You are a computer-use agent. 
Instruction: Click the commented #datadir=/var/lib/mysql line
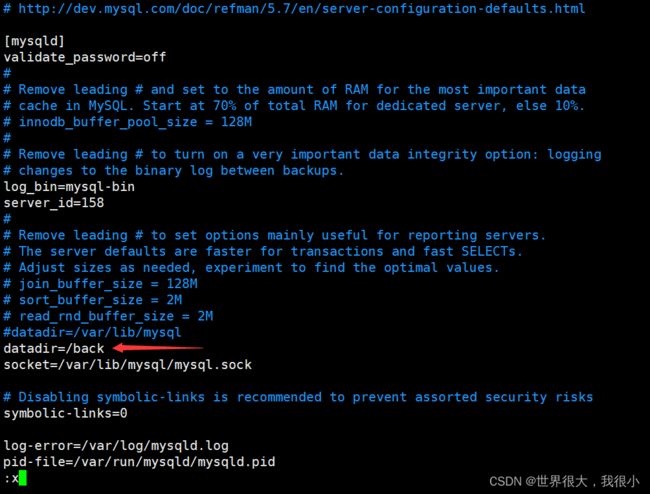92,332
